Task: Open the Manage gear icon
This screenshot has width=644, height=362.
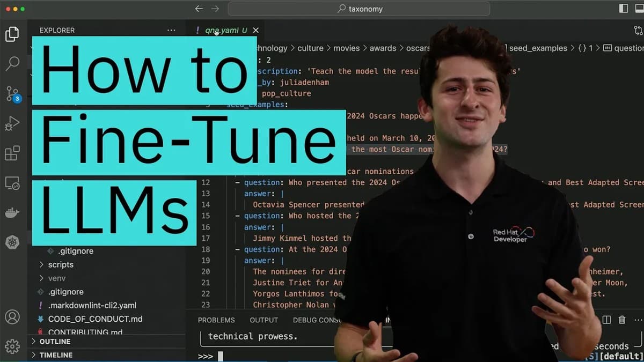Action: pos(12,346)
